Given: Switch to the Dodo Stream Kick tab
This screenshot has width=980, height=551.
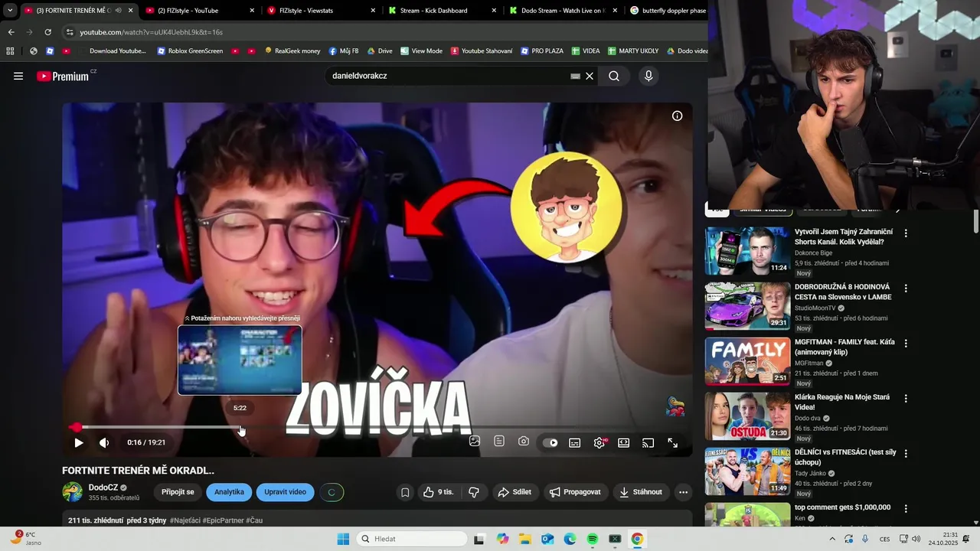Looking at the screenshot, I should pos(564,11).
